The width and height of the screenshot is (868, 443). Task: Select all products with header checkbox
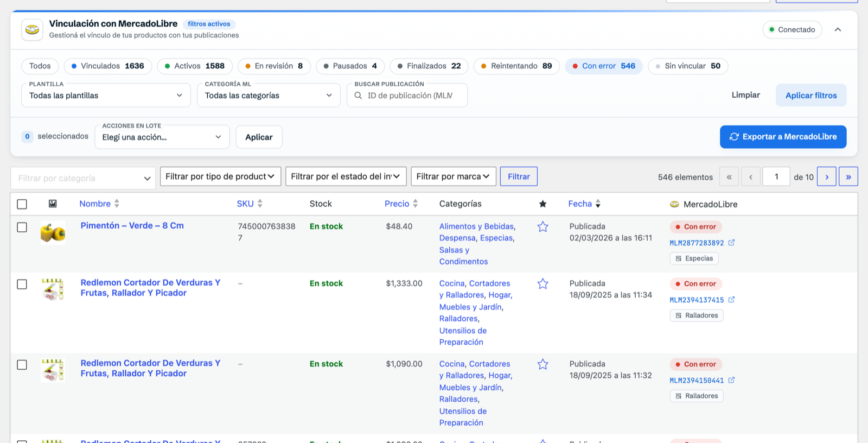point(22,204)
